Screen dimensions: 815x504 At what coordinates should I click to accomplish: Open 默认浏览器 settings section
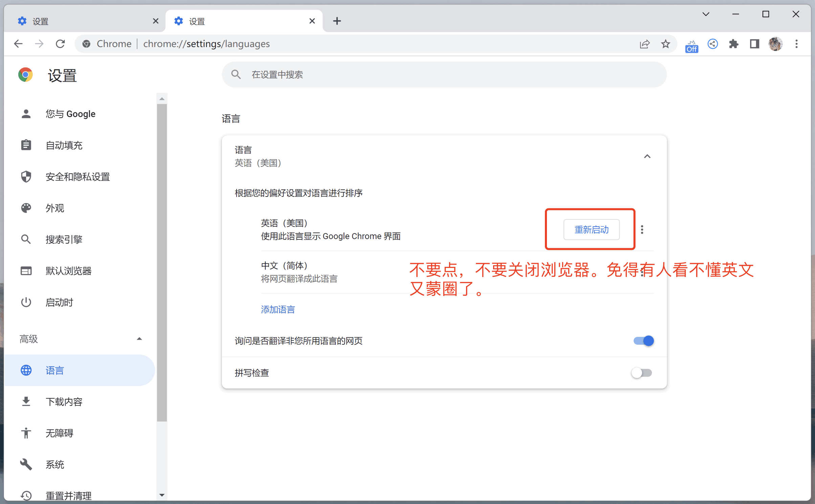pyautogui.click(x=80, y=271)
